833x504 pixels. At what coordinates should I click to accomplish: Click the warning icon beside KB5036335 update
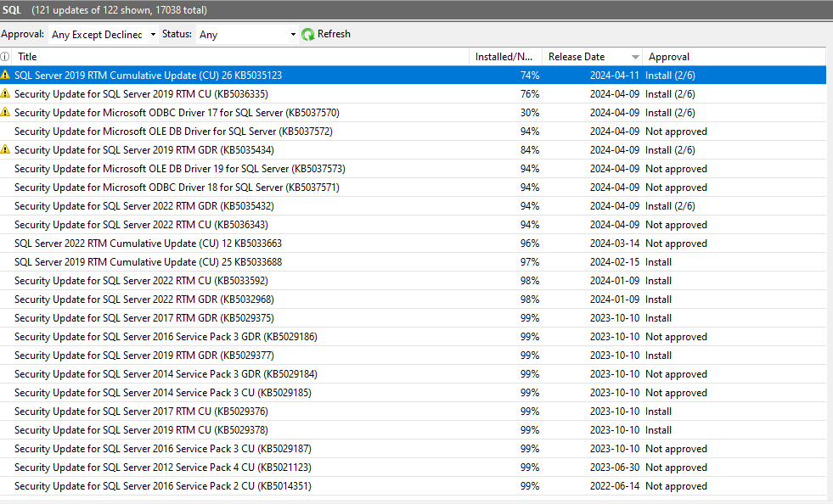[x=5, y=93]
